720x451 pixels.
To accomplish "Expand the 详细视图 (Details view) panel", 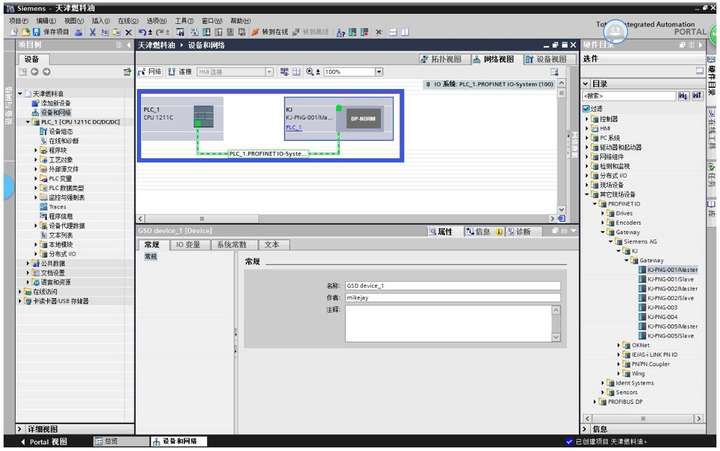I will 19,429.
